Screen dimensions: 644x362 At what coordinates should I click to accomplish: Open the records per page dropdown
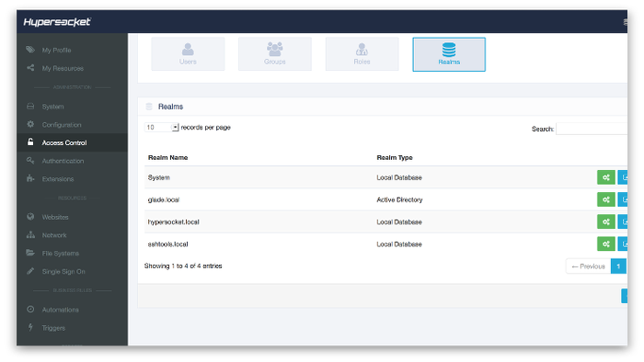coord(162,128)
